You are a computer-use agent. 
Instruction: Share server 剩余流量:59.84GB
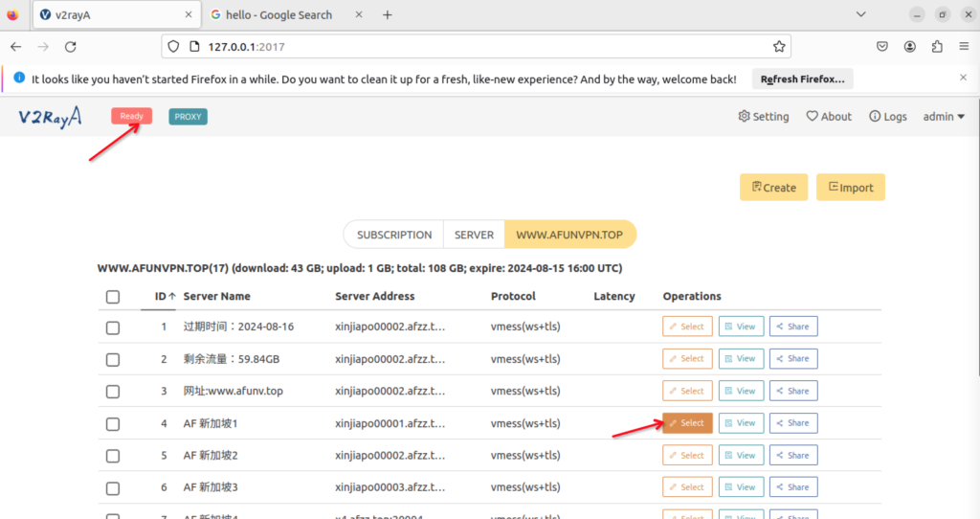tap(793, 358)
